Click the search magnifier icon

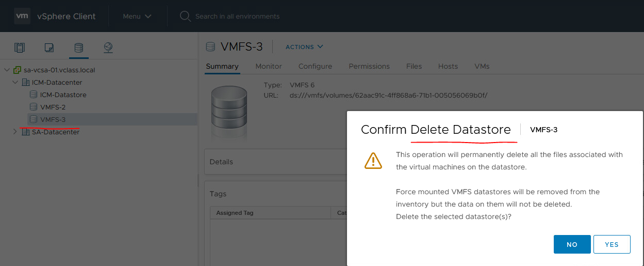click(185, 16)
